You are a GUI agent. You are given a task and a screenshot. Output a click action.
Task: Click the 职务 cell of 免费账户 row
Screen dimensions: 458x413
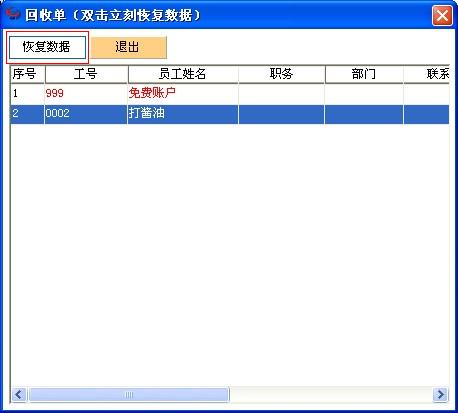click(281, 93)
